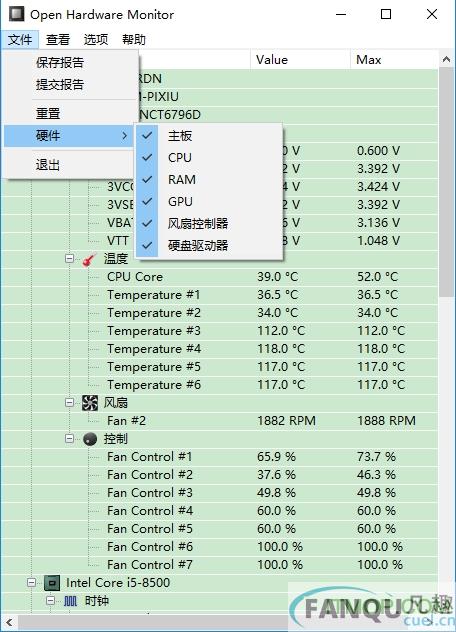
Task: Click the 3.424 V max value
Action: point(378,187)
